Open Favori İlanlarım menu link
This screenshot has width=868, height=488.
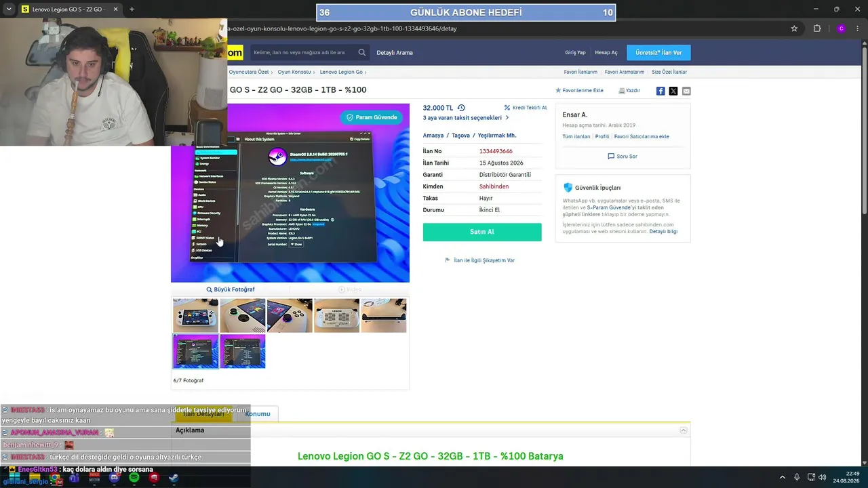pos(580,72)
